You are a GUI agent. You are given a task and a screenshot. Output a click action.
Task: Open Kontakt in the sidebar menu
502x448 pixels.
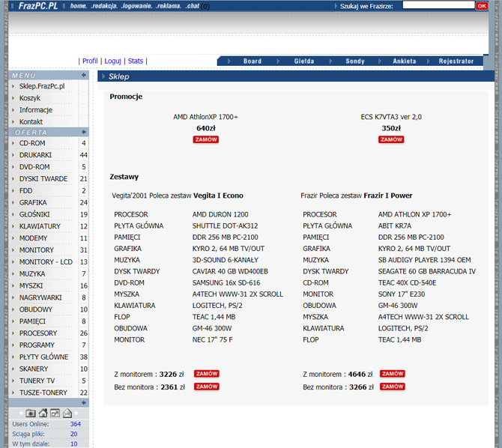[x=31, y=121]
